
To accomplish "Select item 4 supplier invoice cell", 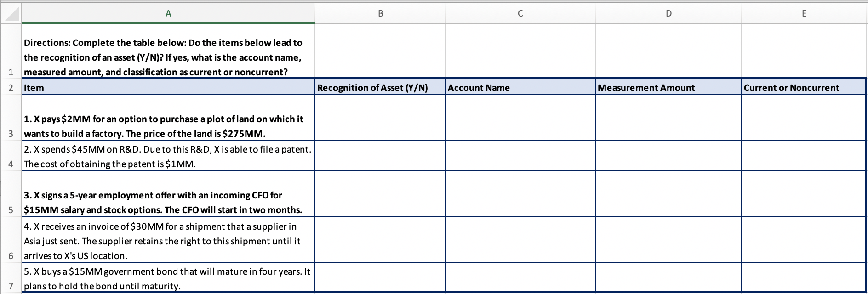I will 168,239.
